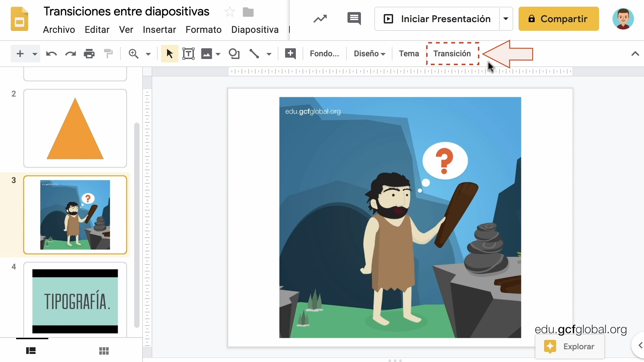The image size is (644, 362).
Task: Select slide 4 Tipografía thumbnail
Action: 75,300
